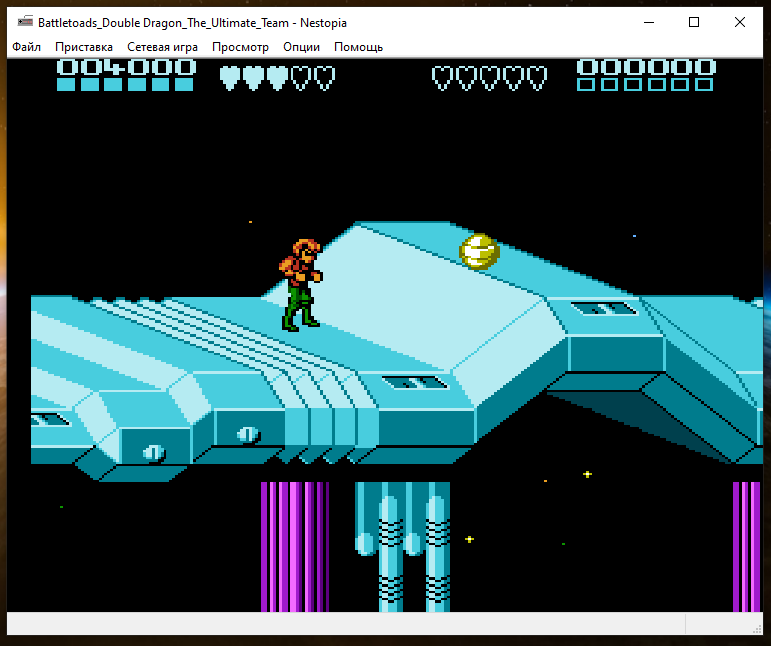Click the window title text Battletoads_Double Dragon

click(192, 23)
